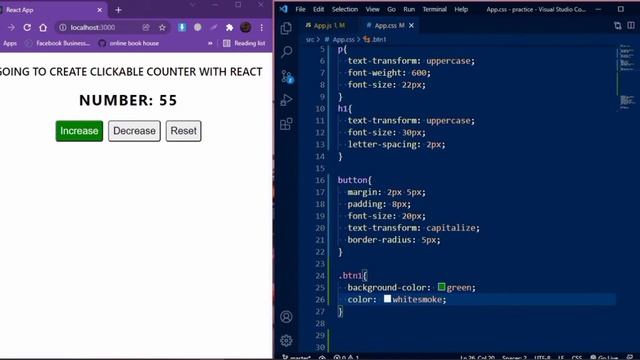The width and height of the screenshot is (640, 360).
Task: Open the Chrome profile avatar
Action: point(246,27)
